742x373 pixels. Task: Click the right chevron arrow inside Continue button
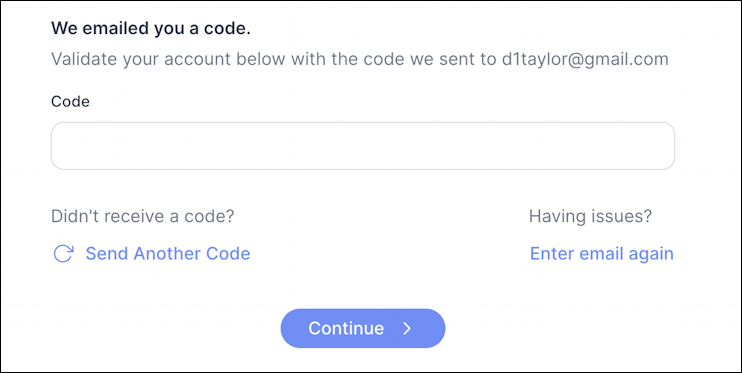407,329
